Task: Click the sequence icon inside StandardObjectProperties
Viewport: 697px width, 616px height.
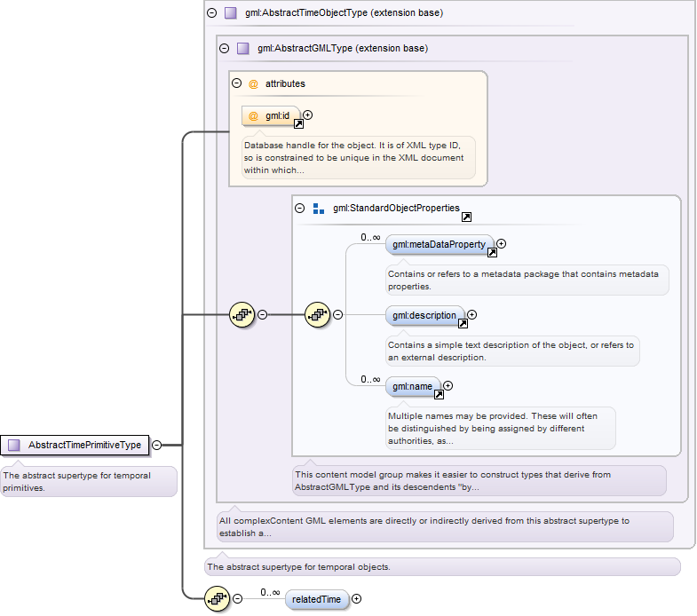Action: pos(318,315)
